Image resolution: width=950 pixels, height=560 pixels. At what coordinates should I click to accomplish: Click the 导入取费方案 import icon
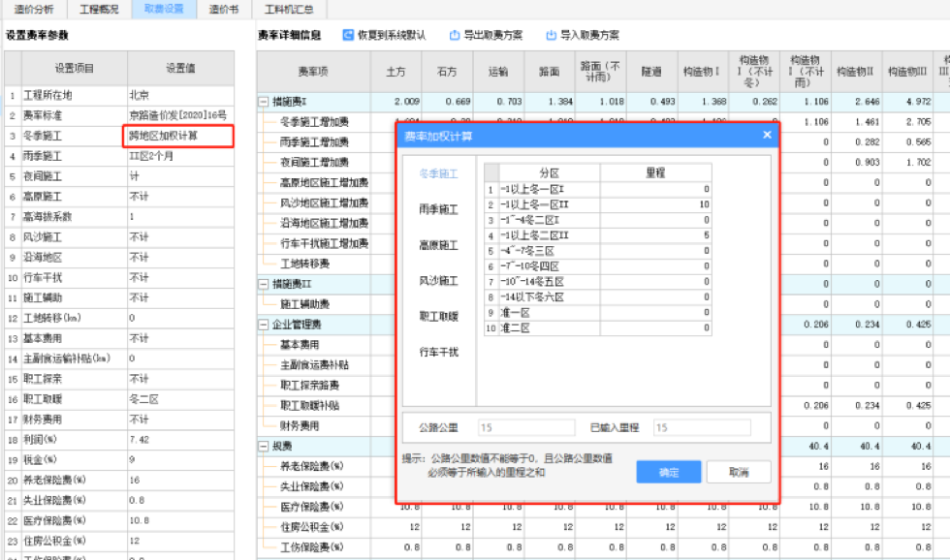(x=552, y=35)
